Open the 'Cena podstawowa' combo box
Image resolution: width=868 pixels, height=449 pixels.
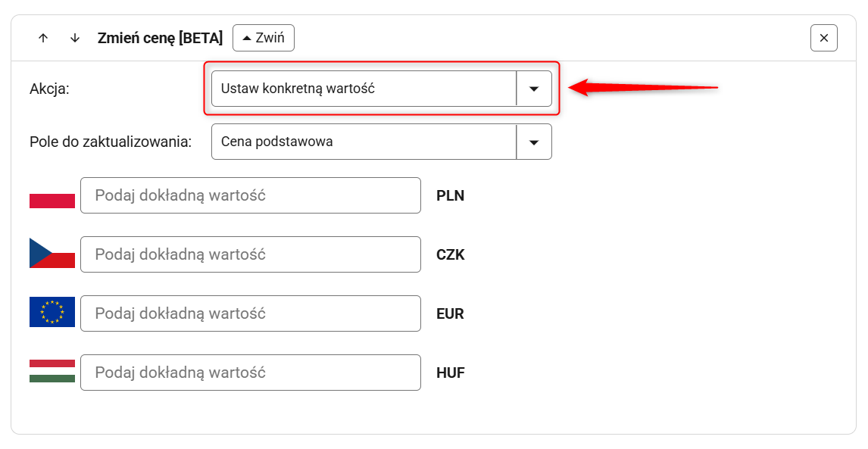pyautogui.click(x=364, y=142)
